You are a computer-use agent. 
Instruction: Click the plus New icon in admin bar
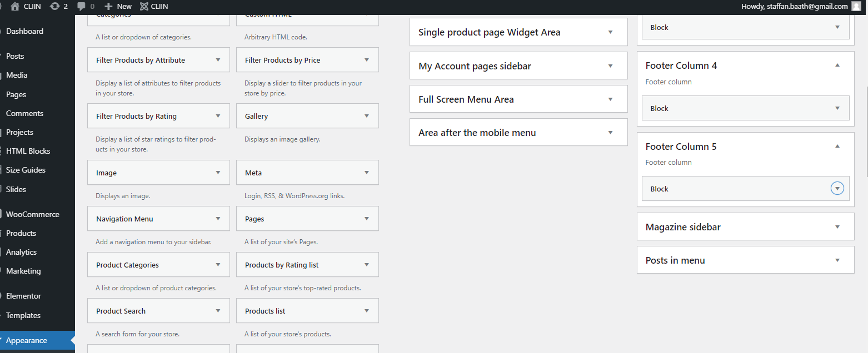108,6
